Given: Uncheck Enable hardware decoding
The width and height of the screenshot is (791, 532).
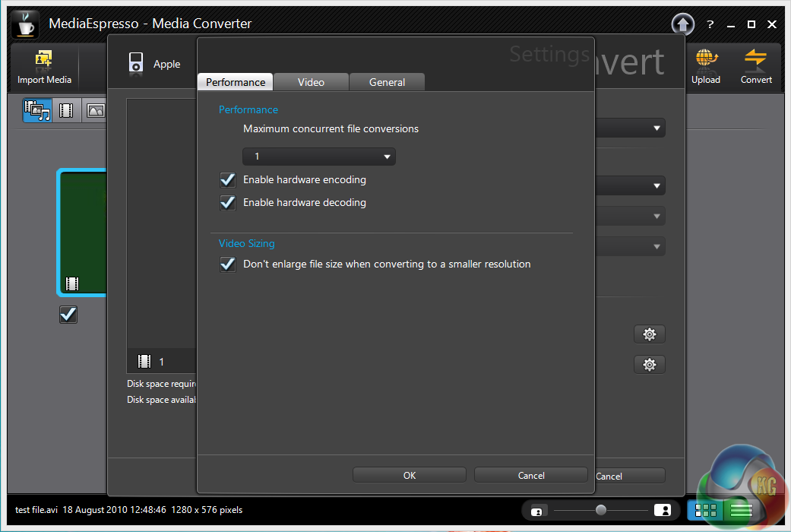Looking at the screenshot, I should (x=227, y=203).
